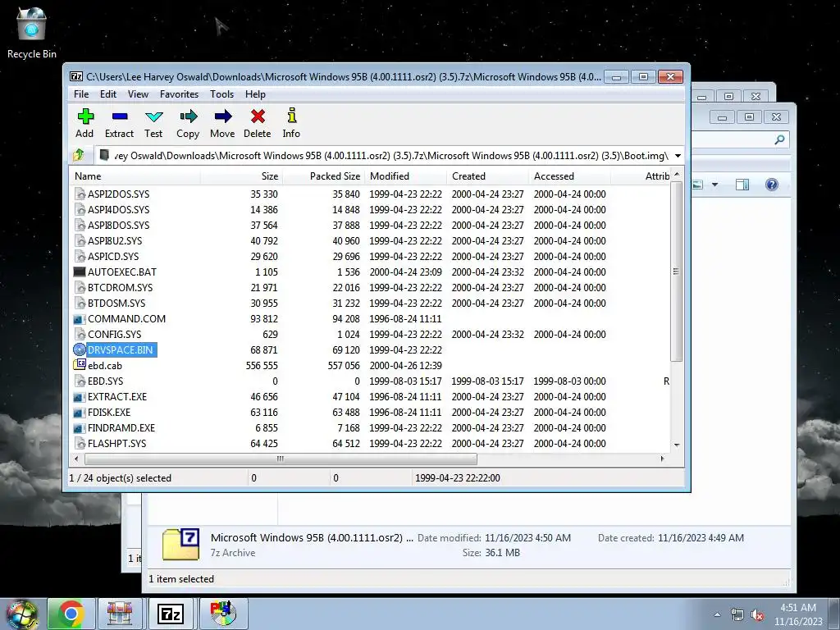Sort by Attrib column header

click(641, 176)
